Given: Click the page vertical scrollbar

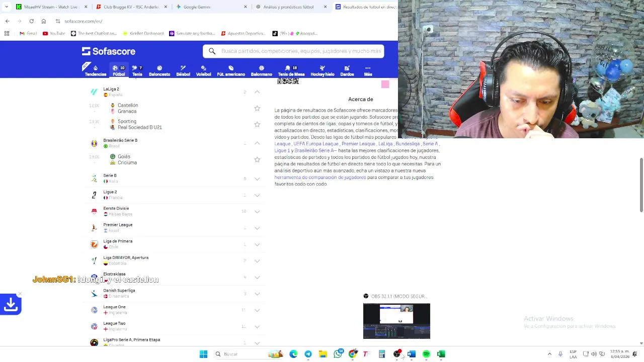Looking at the screenshot, I should click(x=641, y=185).
